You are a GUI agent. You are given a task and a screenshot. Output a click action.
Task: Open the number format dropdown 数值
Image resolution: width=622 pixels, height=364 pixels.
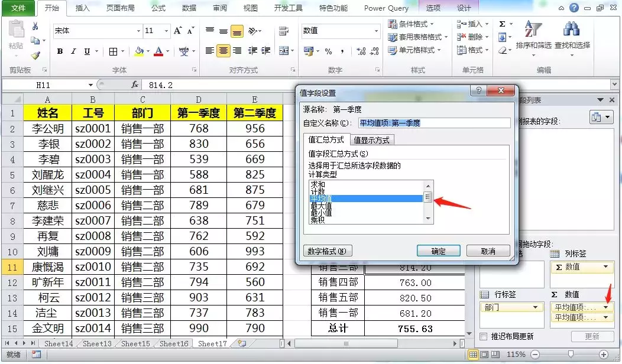point(376,31)
